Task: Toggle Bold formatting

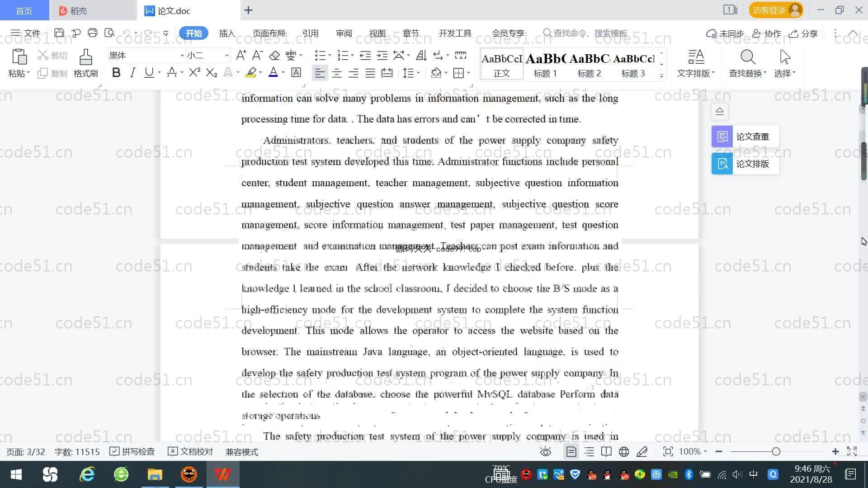Action: click(x=116, y=73)
